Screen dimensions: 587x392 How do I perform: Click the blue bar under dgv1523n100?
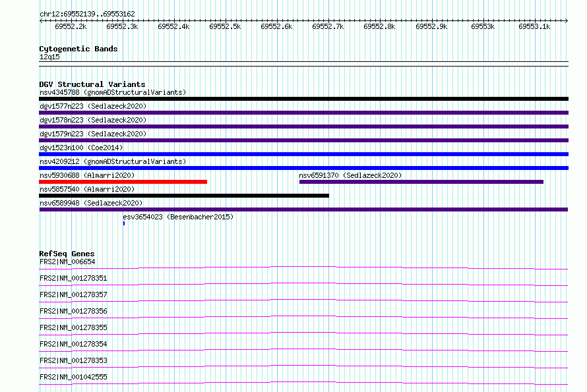303,154
